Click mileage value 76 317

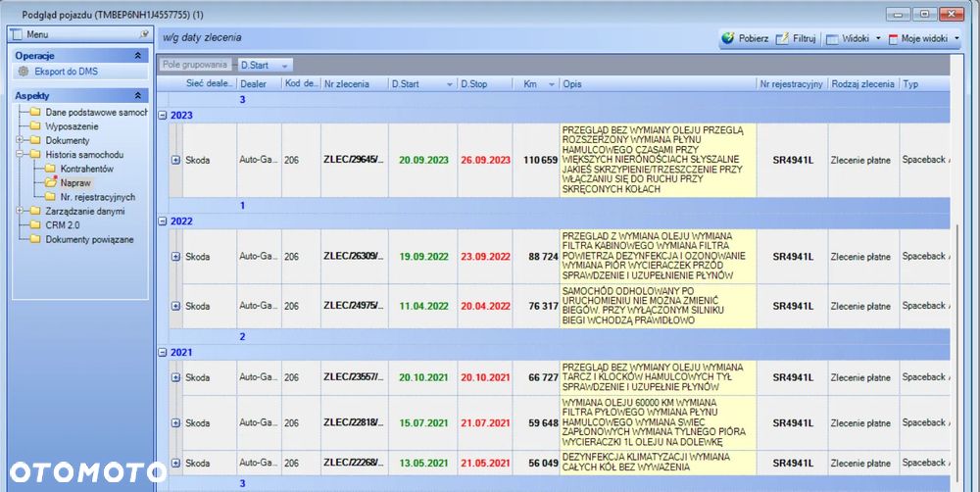(543, 306)
